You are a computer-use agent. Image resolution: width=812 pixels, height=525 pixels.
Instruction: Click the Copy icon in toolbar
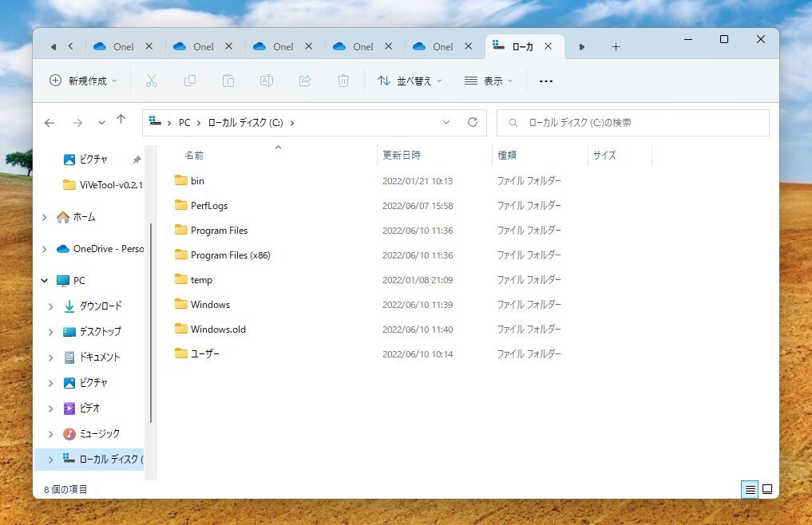pos(190,81)
